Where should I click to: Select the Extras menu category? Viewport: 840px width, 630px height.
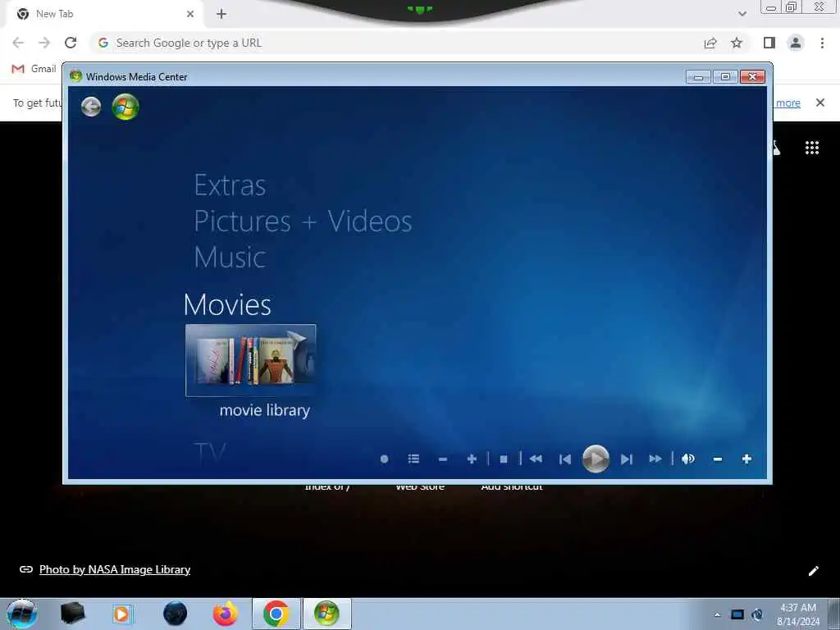[230, 185]
